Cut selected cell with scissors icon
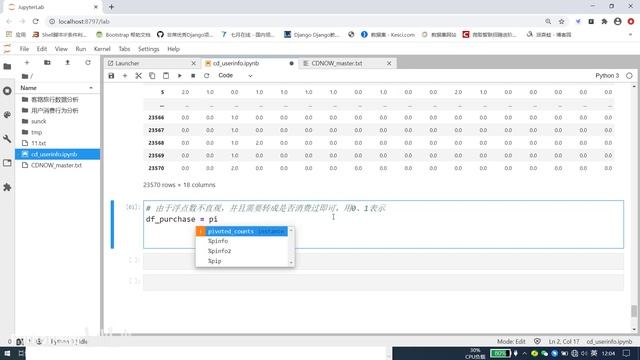The width and height of the screenshot is (640, 360). (x=138, y=76)
